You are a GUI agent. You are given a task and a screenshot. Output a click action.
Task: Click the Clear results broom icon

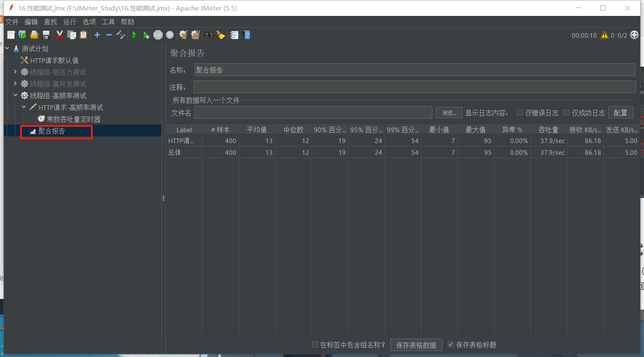click(183, 35)
